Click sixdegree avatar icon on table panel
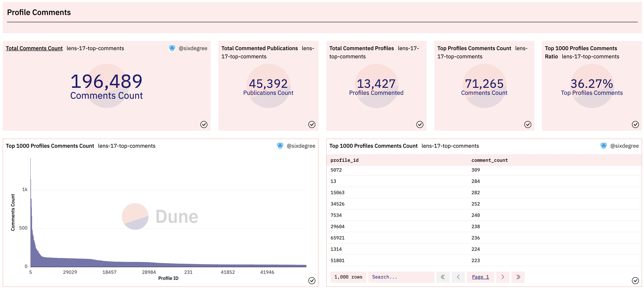 pos(603,146)
